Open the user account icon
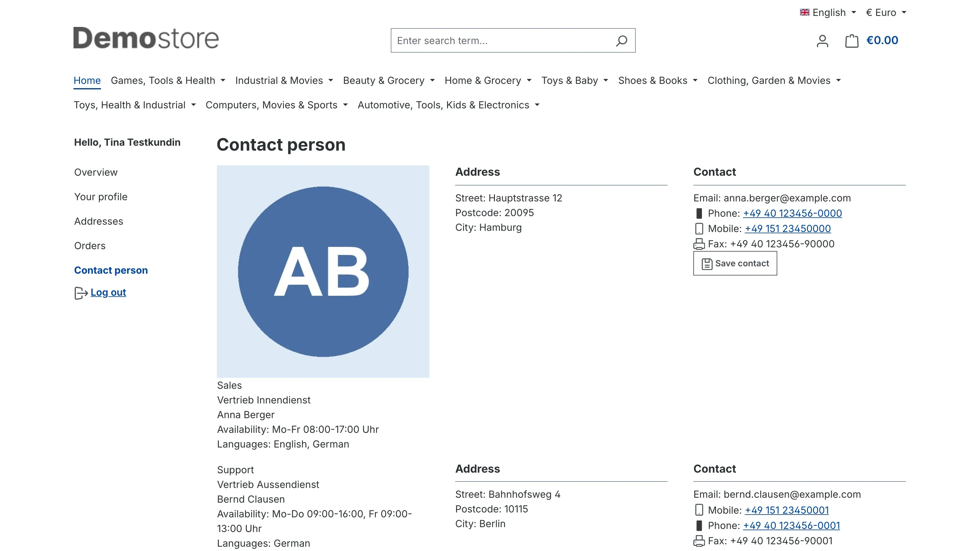Image resolution: width=980 pixels, height=551 pixels. click(x=822, y=41)
